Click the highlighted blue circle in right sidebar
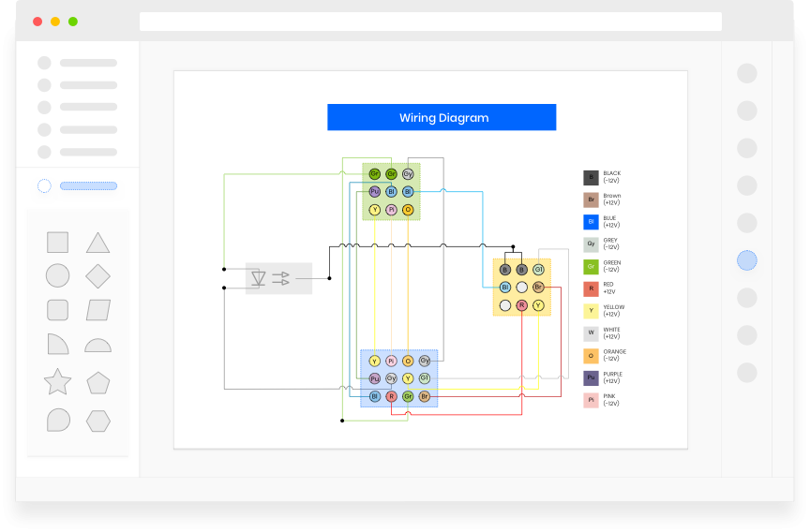Image resolution: width=810 pixels, height=532 pixels. tap(746, 260)
